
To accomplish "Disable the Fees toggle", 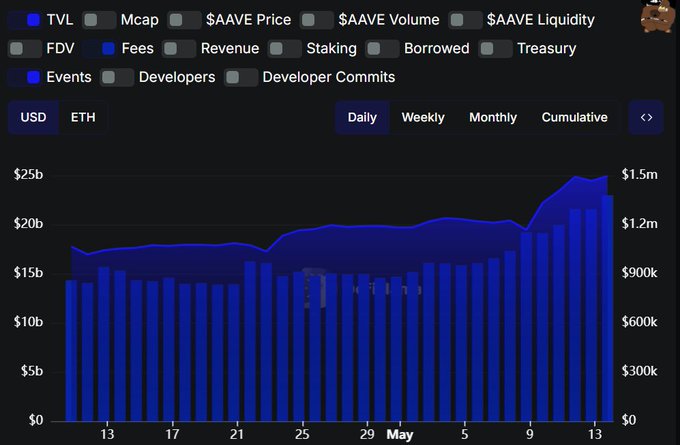I will pos(100,49).
